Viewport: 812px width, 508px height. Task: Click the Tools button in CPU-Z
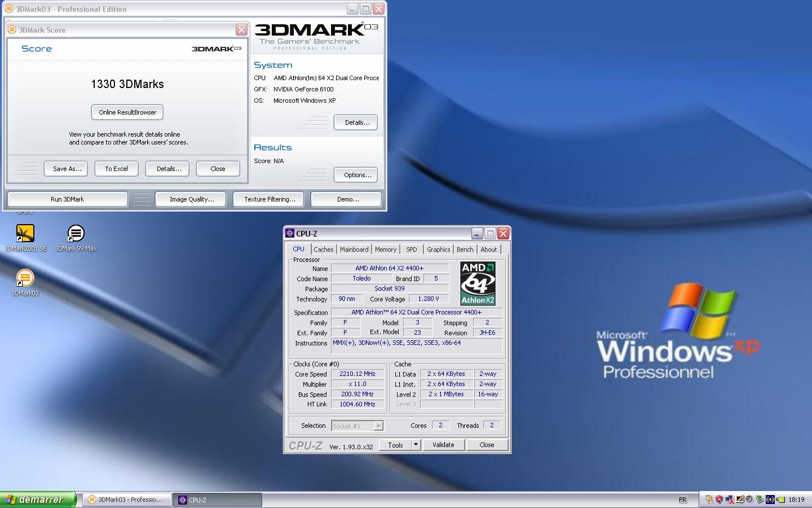pos(395,445)
